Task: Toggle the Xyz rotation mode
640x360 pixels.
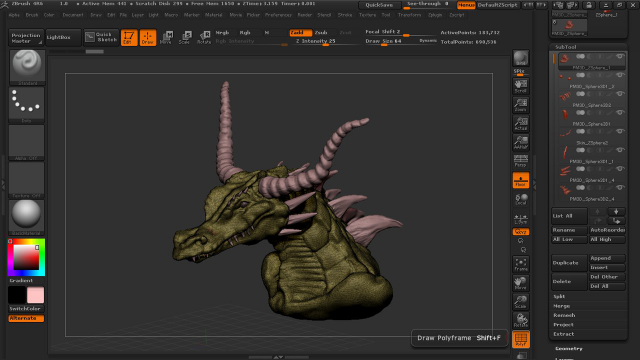Action: [x=520, y=232]
